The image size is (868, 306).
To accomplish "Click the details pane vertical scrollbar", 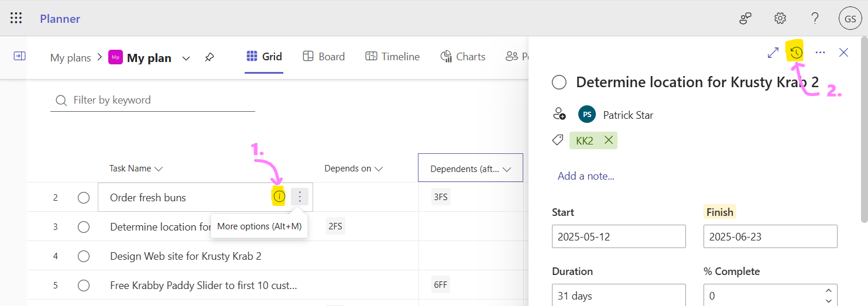I will [x=864, y=129].
